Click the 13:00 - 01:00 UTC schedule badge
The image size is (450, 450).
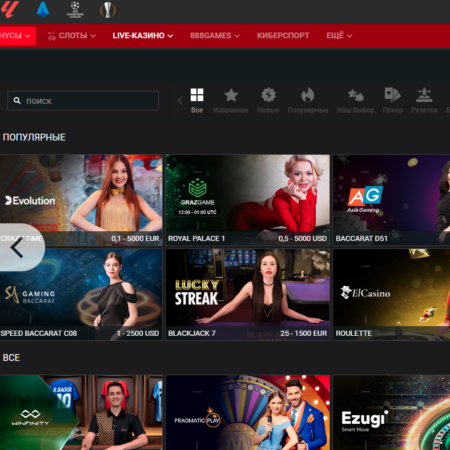coord(197,212)
